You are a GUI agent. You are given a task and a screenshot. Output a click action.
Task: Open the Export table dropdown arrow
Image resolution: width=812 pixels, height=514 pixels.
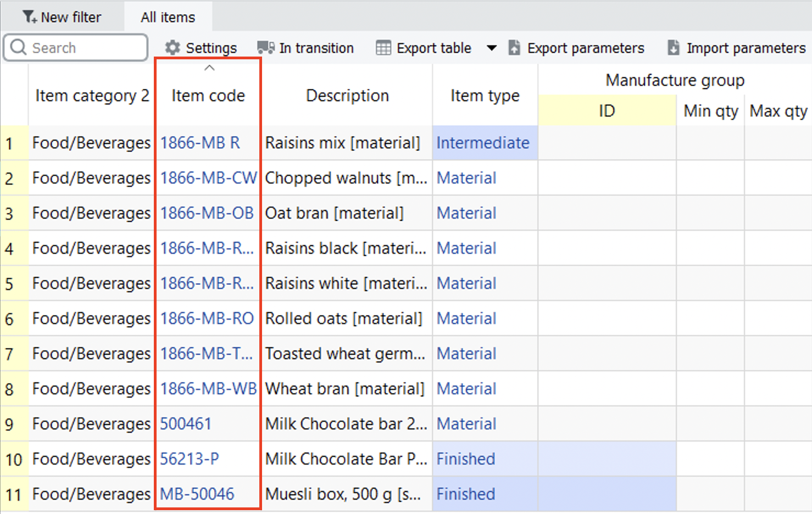point(492,48)
